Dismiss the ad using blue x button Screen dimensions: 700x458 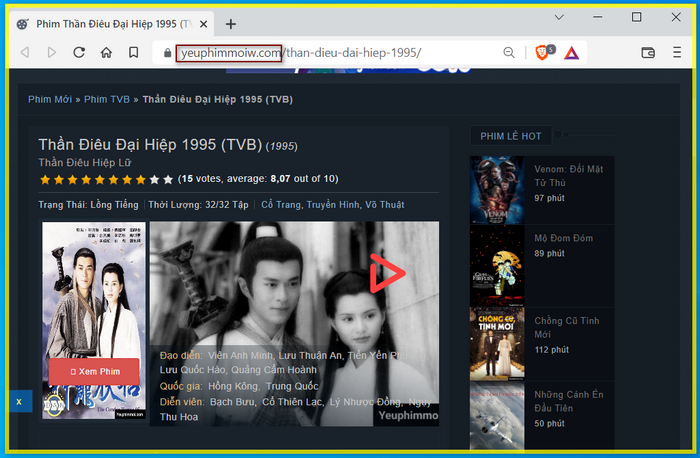coord(19,401)
